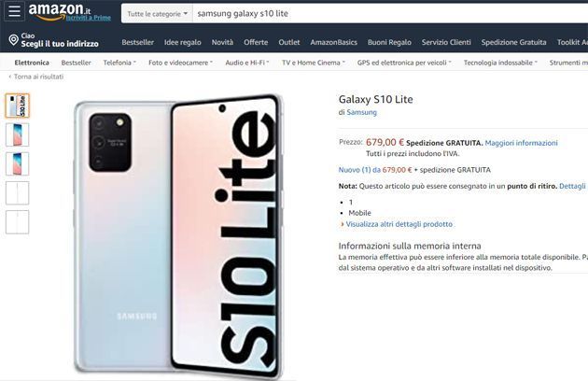Open the Offerte menu item

(256, 42)
